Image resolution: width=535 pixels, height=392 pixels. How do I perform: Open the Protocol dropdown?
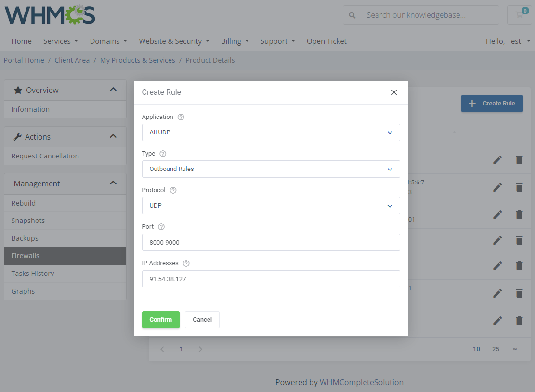pos(271,206)
